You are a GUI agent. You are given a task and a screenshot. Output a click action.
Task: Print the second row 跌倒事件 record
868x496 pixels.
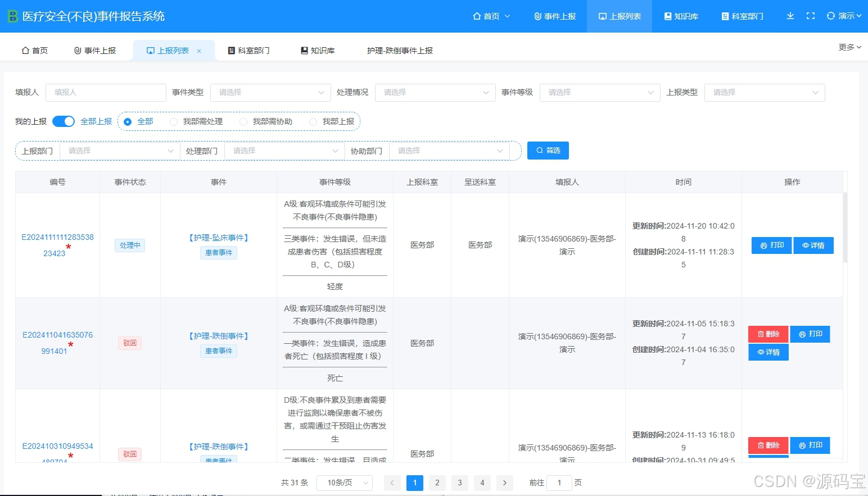pyautogui.click(x=810, y=334)
